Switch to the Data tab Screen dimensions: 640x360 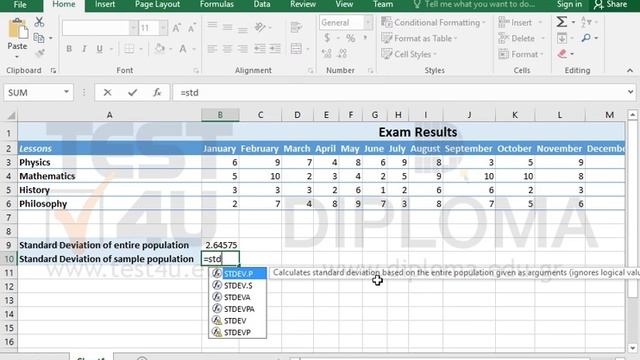tap(262, 4)
